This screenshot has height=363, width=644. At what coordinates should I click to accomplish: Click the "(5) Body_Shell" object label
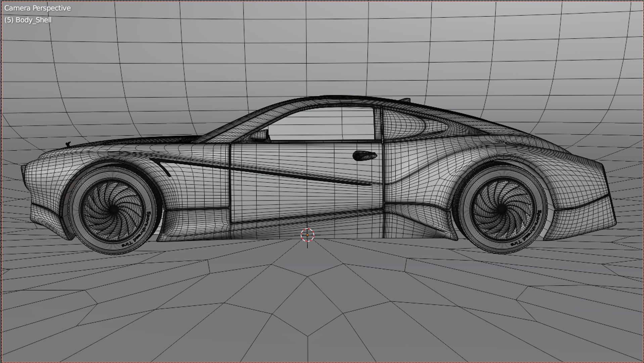(x=28, y=20)
